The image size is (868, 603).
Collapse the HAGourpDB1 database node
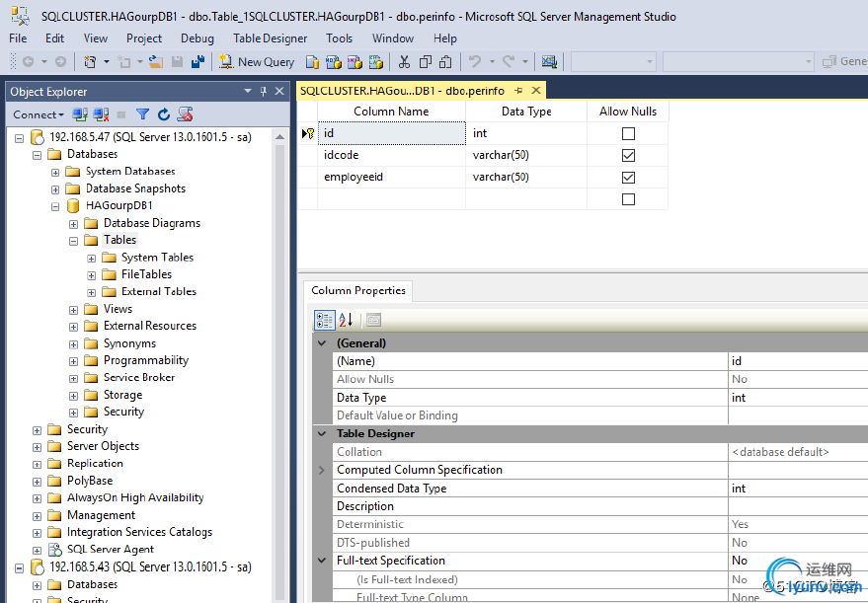55,206
